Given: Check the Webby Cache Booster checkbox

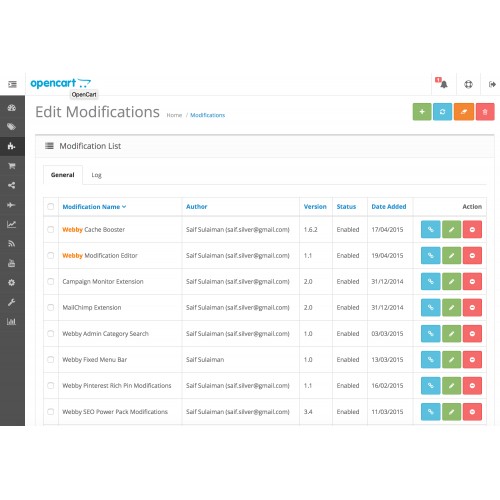Looking at the screenshot, I should point(51,229).
